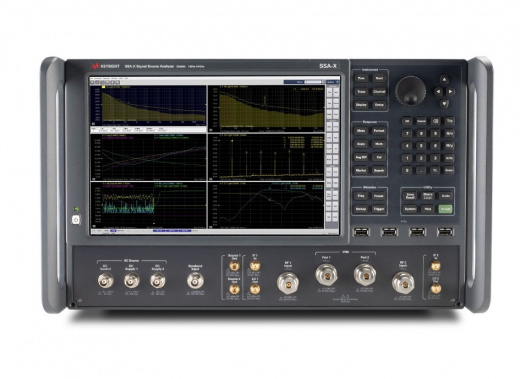Tap digit 3 on the keypad
This screenshot has height=379, width=520.
coord(435,158)
